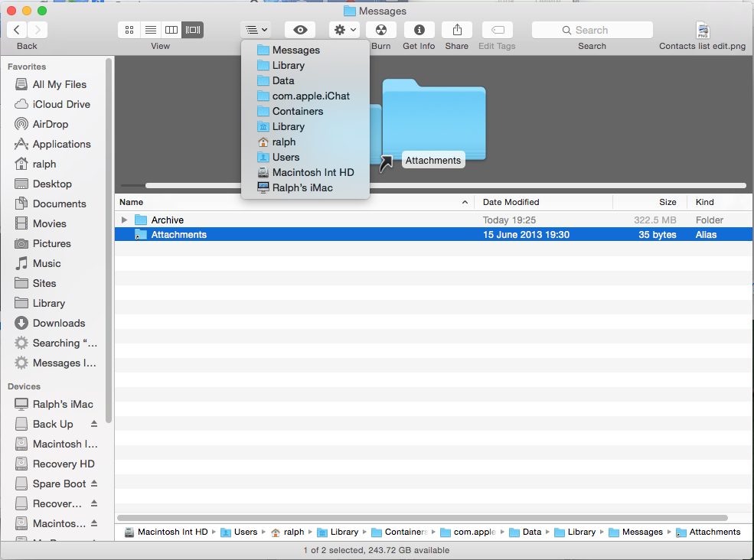Select the Archive folder row
Viewport: 754px width, 560px height.
434,220
